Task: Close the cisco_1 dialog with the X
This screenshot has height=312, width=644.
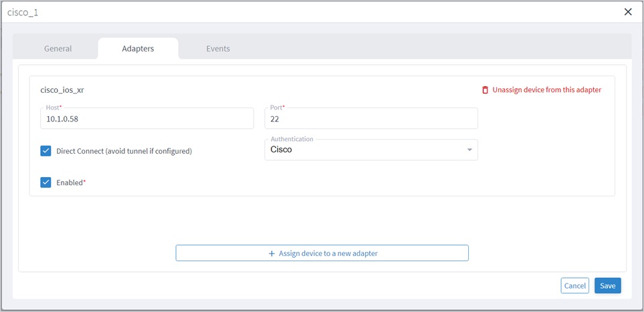Action: pos(628,12)
